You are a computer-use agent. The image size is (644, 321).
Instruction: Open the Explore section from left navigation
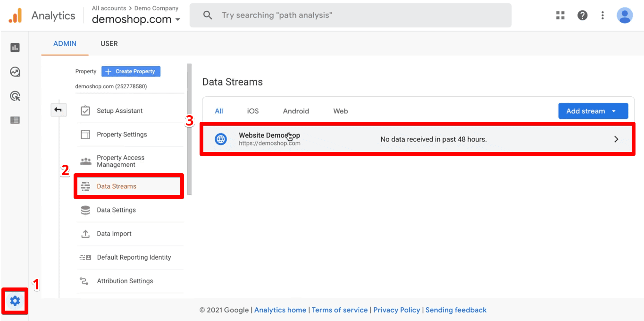click(x=15, y=72)
